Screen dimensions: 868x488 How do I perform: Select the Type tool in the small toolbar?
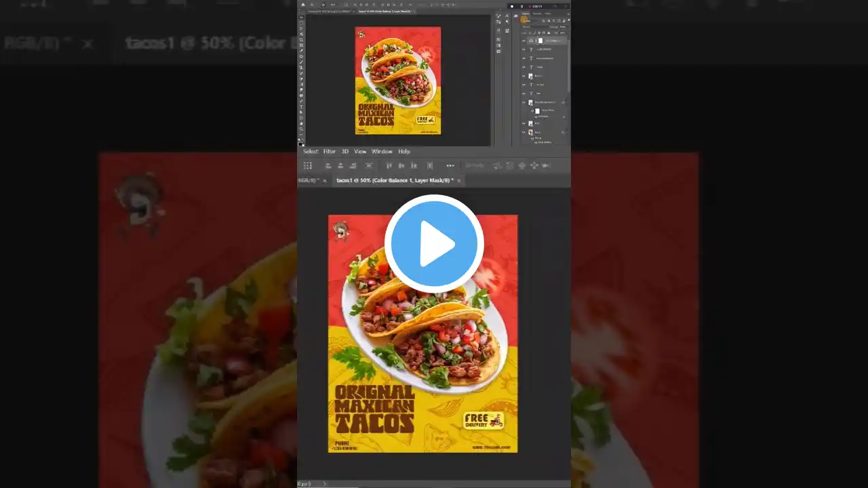(x=301, y=106)
